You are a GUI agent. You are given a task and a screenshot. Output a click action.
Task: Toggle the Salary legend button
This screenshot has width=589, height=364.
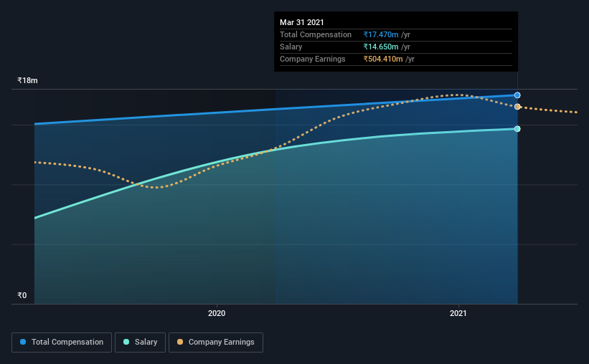140,343
